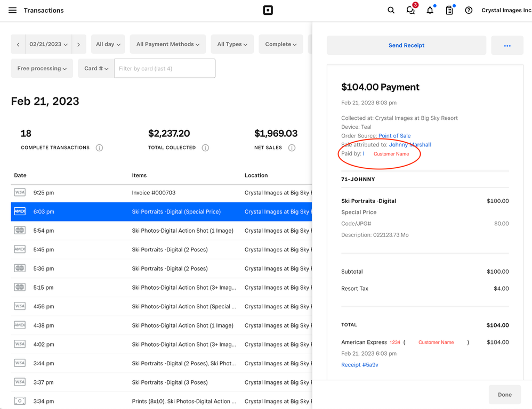Expand the All Types dropdown
The height and width of the screenshot is (409, 532).
tap(232, 45)
